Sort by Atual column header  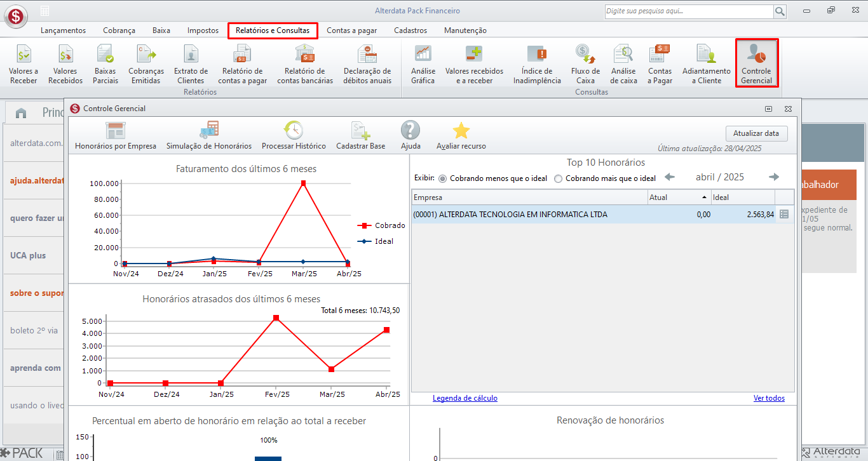tap(679, 197)
